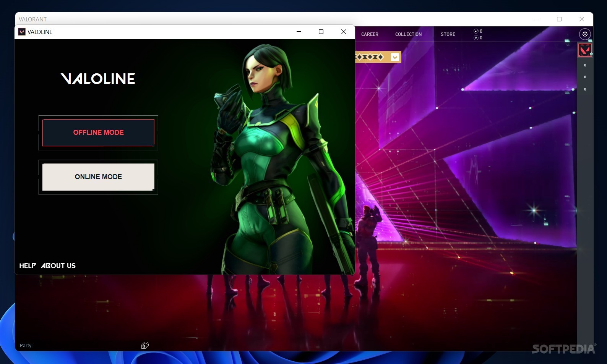Choose the Online Mode button
The height and width of the screenshot is (364, 607).
coord(98,177)
